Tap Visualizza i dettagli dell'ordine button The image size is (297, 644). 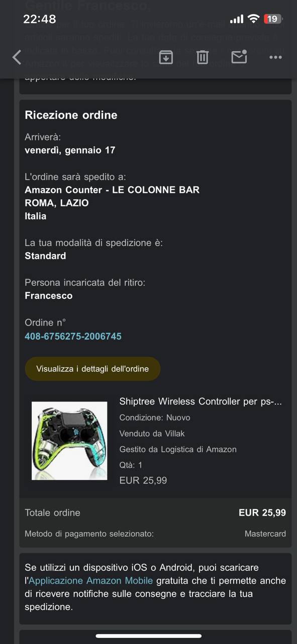point(92,369)
